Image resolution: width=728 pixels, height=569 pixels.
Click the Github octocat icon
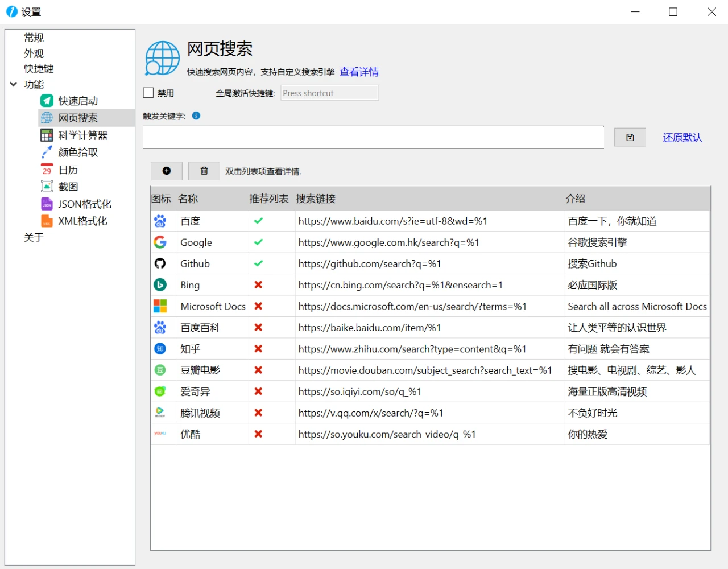[160, 263]
